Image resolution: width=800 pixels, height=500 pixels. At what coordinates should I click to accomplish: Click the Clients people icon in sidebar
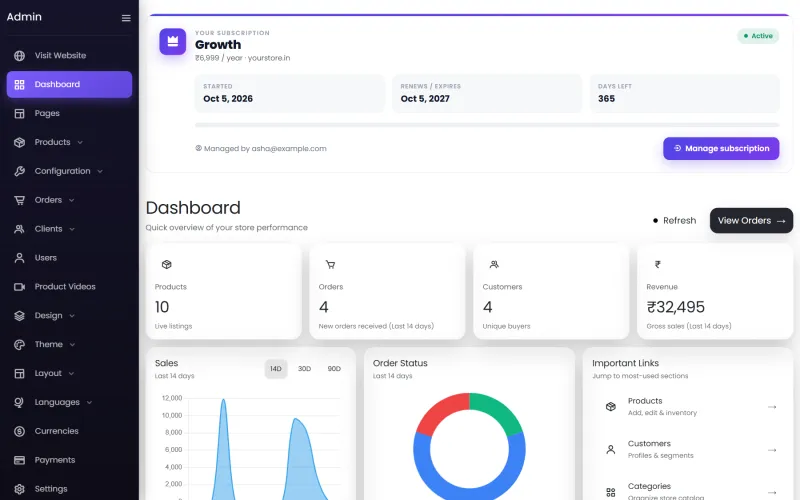19,229
